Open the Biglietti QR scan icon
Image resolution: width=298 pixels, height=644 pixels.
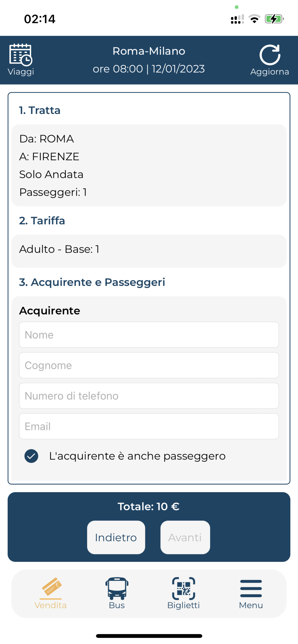point(184,588)
